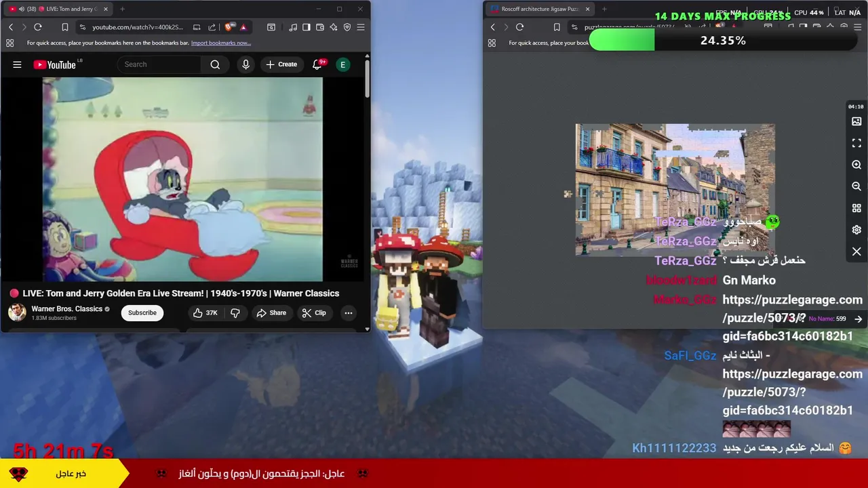
Task: Click Kh1111122233 chat username
Action: click(x=674, y=448)
